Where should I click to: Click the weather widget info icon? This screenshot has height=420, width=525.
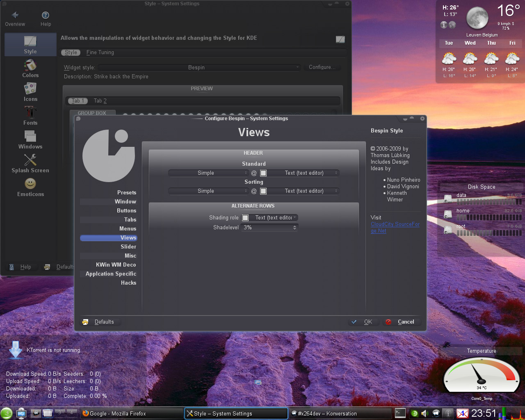(444, 25)
